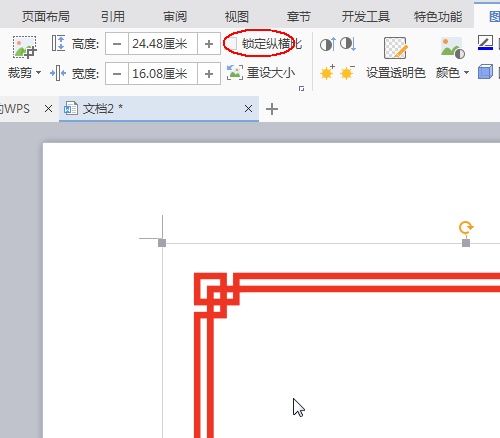
Task: Expand the Crop dropdown arrow
Action: pos(38,72)
